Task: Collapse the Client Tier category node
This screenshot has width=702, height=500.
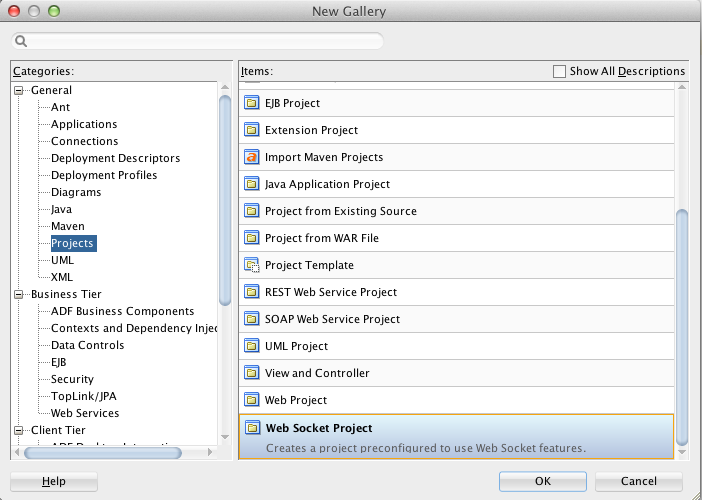Action: tap(19, 430)
